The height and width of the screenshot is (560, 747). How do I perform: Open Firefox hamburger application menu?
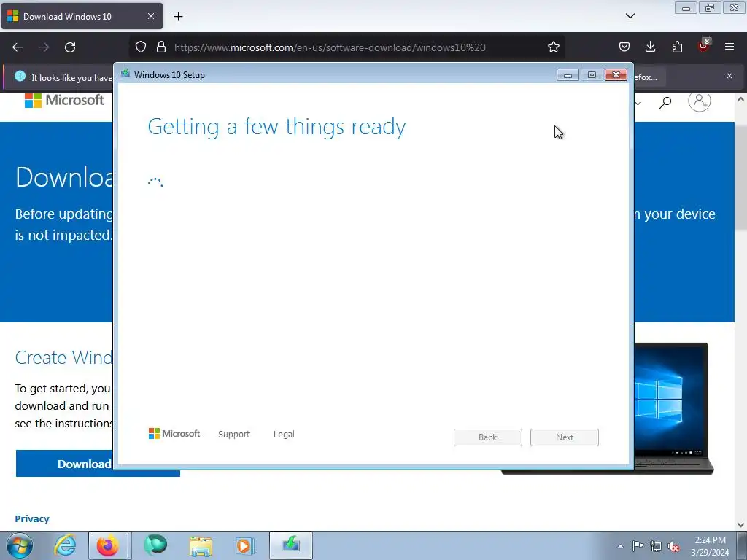[x=729, y=47]
